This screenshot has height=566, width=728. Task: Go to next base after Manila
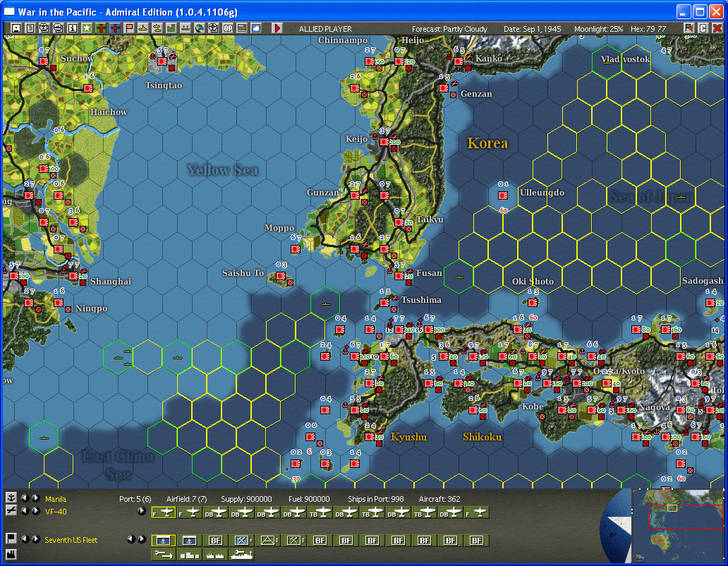click(35, 498)
